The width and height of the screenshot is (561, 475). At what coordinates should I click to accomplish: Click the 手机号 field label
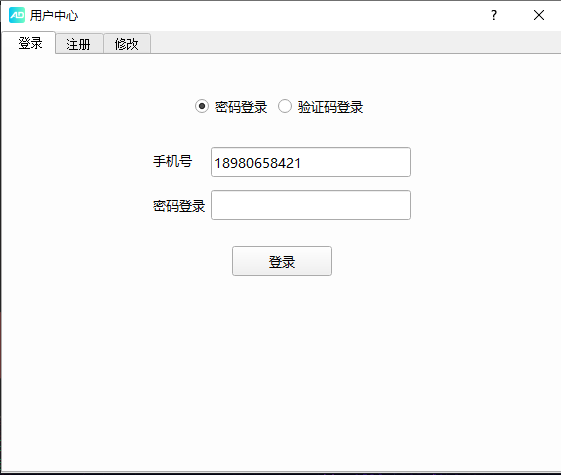pyautogui.click(x=172, y=161)
